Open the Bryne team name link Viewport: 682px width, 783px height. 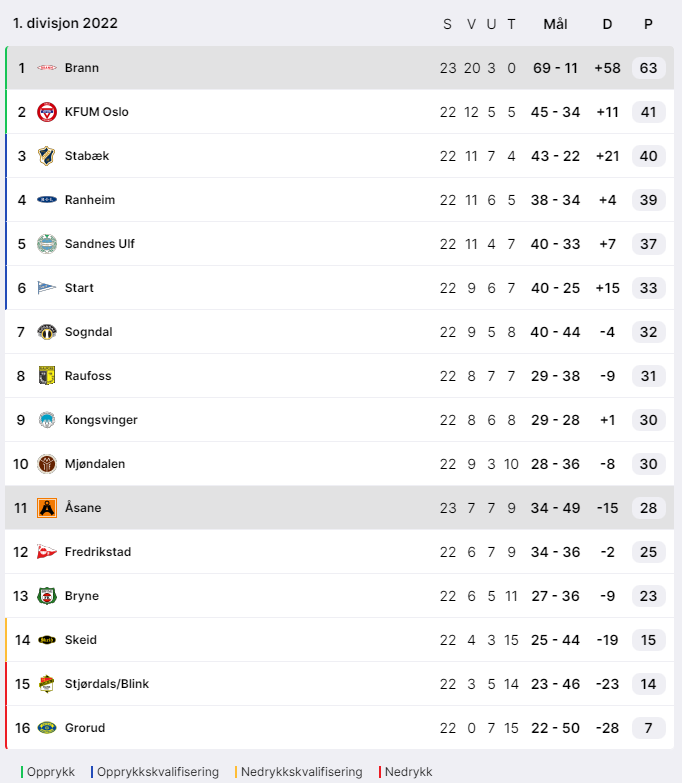(82, 596)
